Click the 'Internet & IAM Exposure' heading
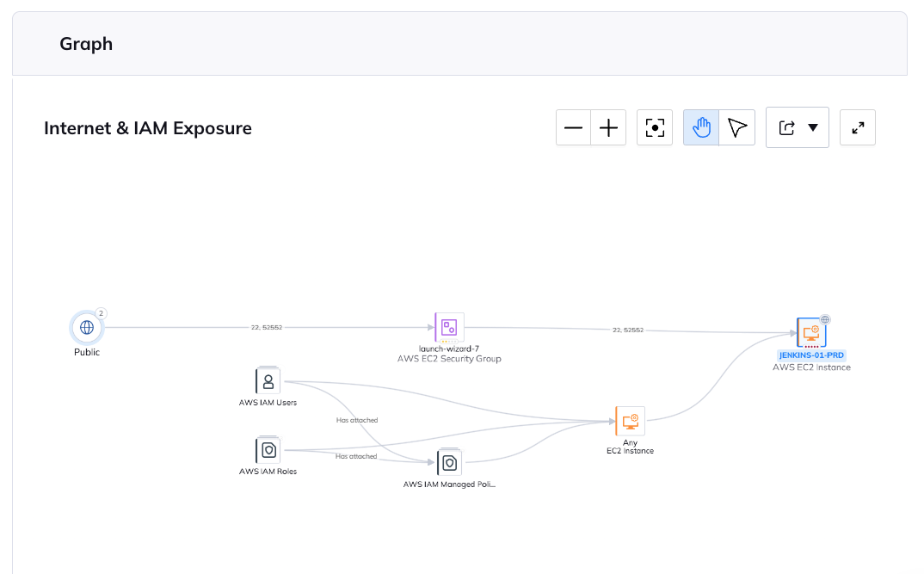This screenshot has width=924, height=574. (148, 128)
